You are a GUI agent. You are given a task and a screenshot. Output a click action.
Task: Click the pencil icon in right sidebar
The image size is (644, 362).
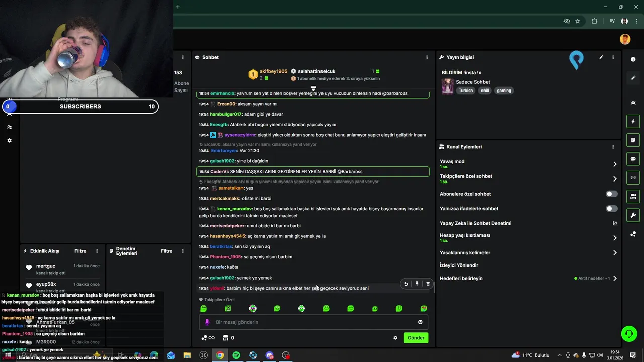[x=633, y=78]
